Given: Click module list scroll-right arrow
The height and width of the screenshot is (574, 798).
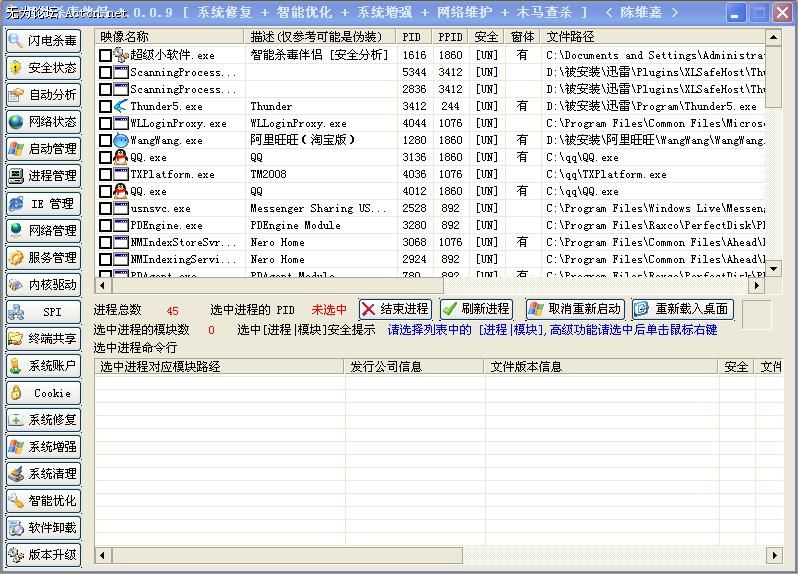Looking at the screenshot, I should point(774,555).
